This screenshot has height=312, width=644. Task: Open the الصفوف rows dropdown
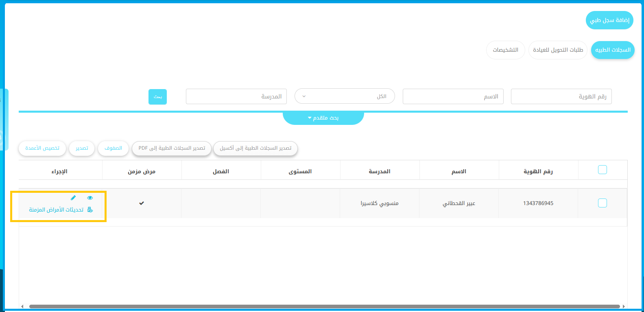tap(113, 148)
